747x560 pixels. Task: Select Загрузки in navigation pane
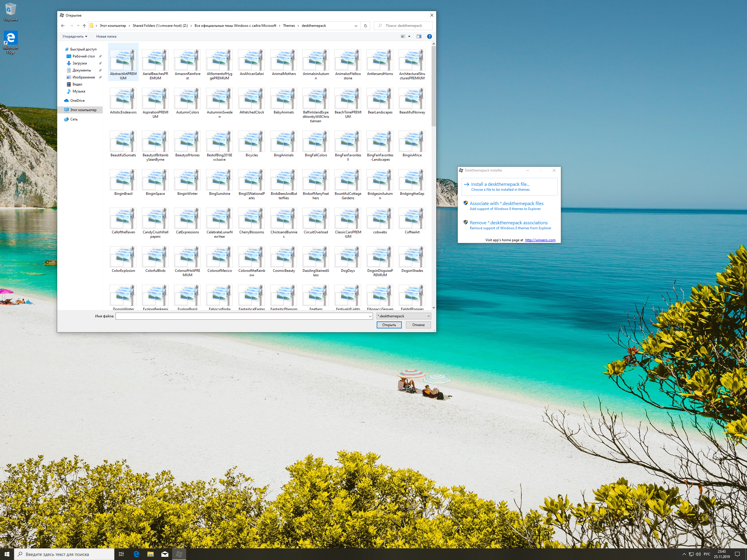[79, 64]
